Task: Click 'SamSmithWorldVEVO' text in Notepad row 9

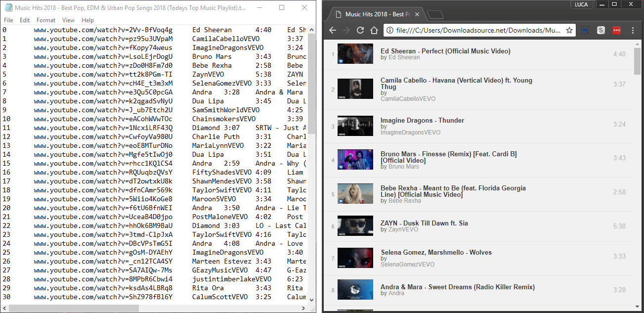Action: point(226,110)
